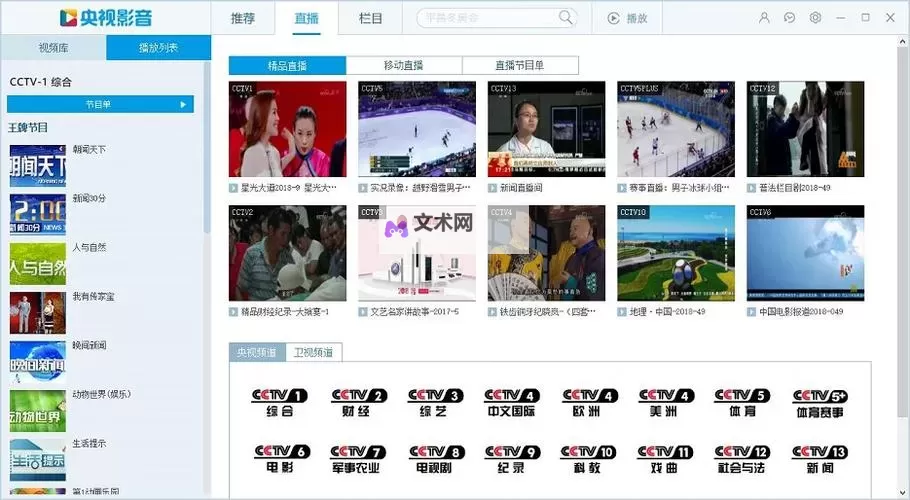Open CCTV-4 美洲 channel logo

[666, 403]
